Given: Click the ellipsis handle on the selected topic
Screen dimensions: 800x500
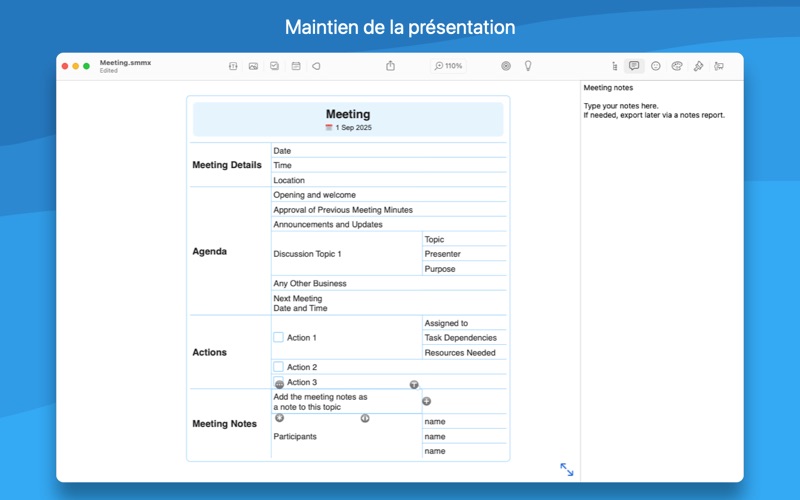Looking at the screenshot, I should click(279, 384).
